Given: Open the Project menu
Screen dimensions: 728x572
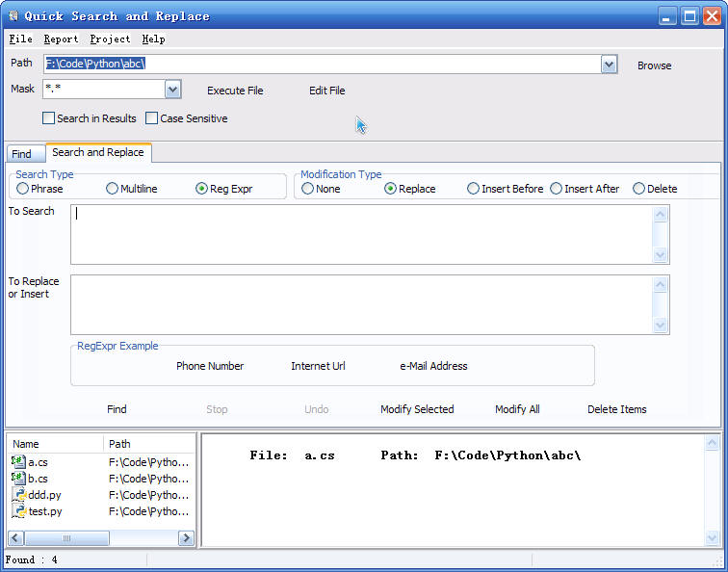Looking at the screenshot, I should tap(110, 39).
